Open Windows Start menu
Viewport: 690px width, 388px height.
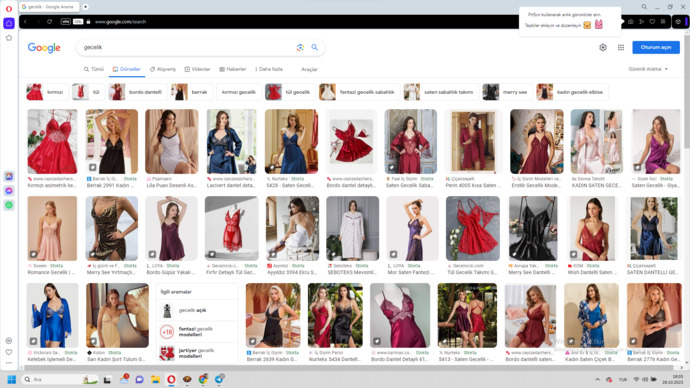[11, 379]
